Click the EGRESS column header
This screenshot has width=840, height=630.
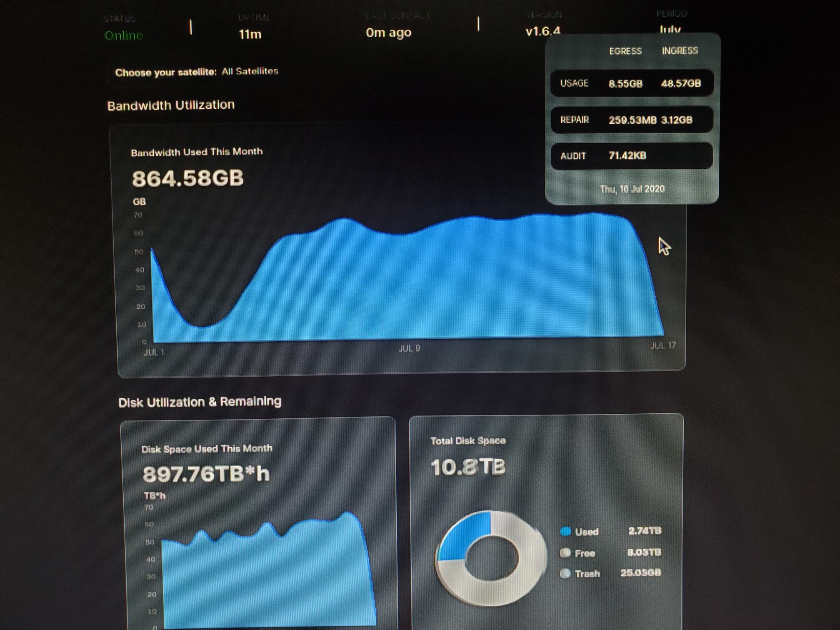coord(625,51)
